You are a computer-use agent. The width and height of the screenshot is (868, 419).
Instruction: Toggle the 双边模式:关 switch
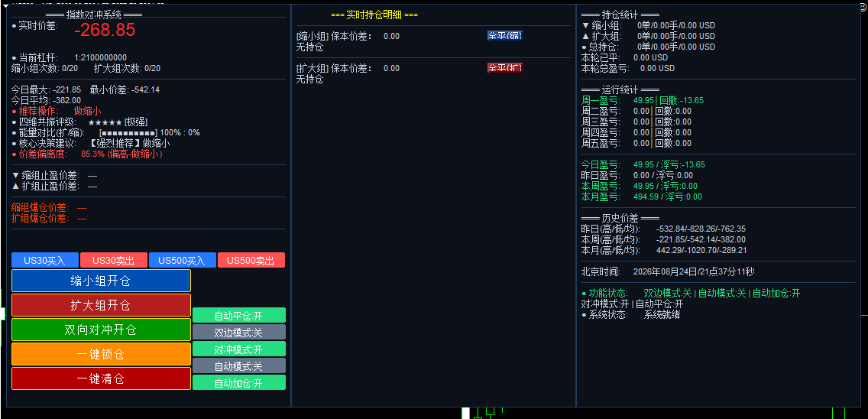tap(238, 333)
